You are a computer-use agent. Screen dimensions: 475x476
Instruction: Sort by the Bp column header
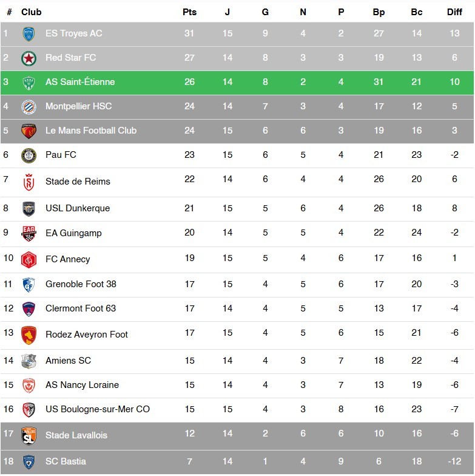click(x=379, y=12)
